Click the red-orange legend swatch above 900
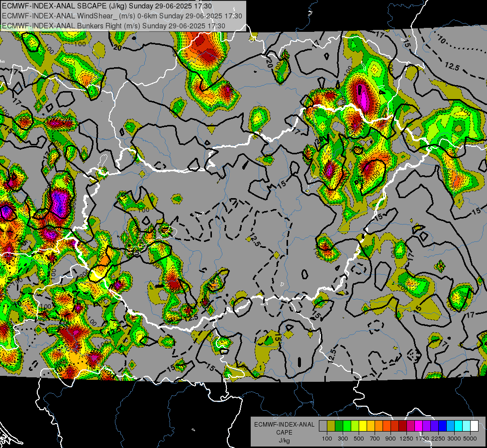 tap(387, 426)
